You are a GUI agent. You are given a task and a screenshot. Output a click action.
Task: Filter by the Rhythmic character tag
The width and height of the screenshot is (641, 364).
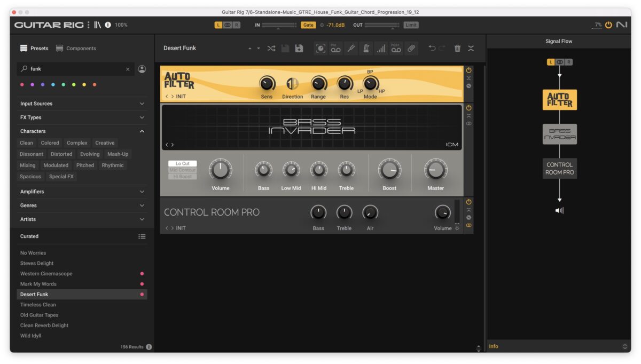click(113, 165)
